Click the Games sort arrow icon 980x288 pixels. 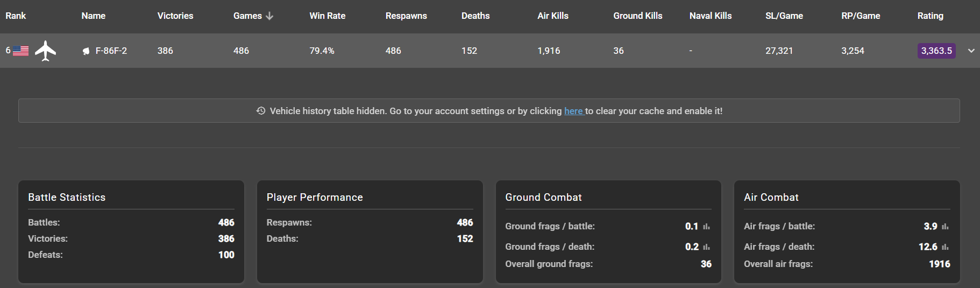269,16
